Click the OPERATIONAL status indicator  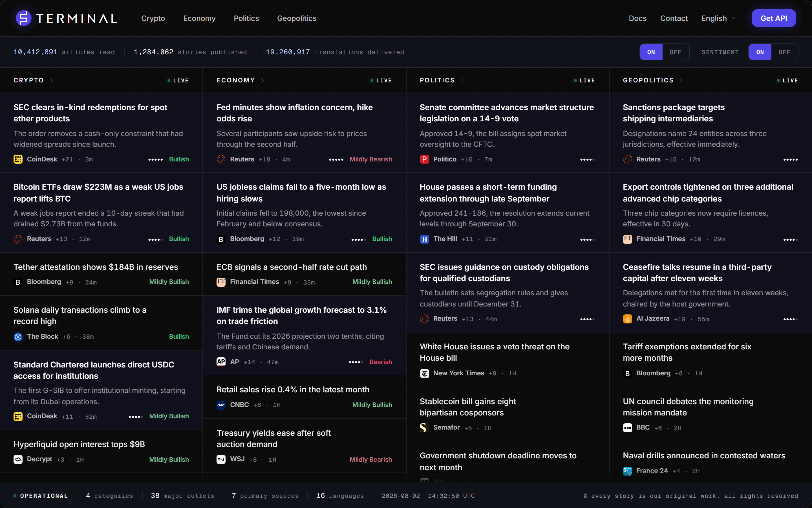tap(41, 496)
